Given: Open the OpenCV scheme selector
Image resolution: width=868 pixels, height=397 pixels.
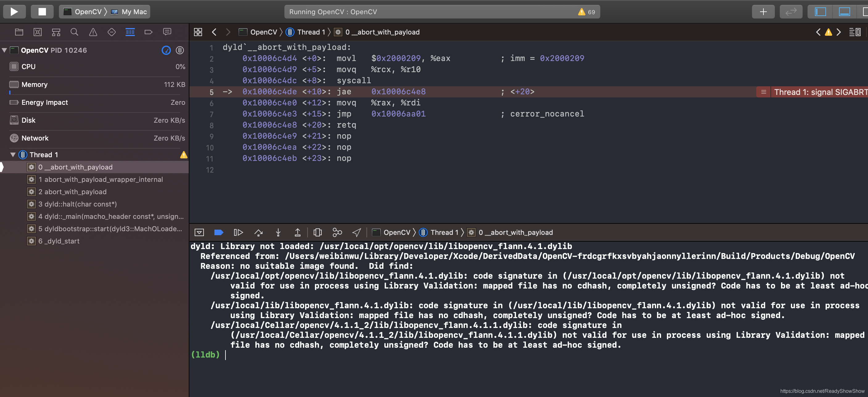Looking at the screenshot, I should (x=83, y=12).
